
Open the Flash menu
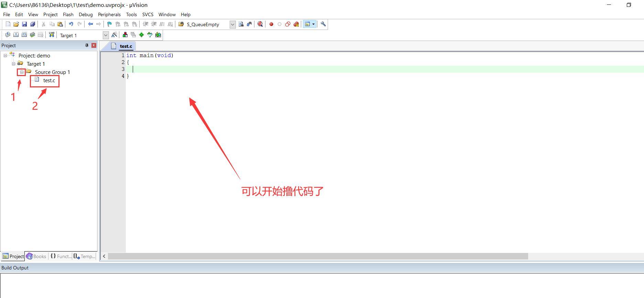point(68,14)
